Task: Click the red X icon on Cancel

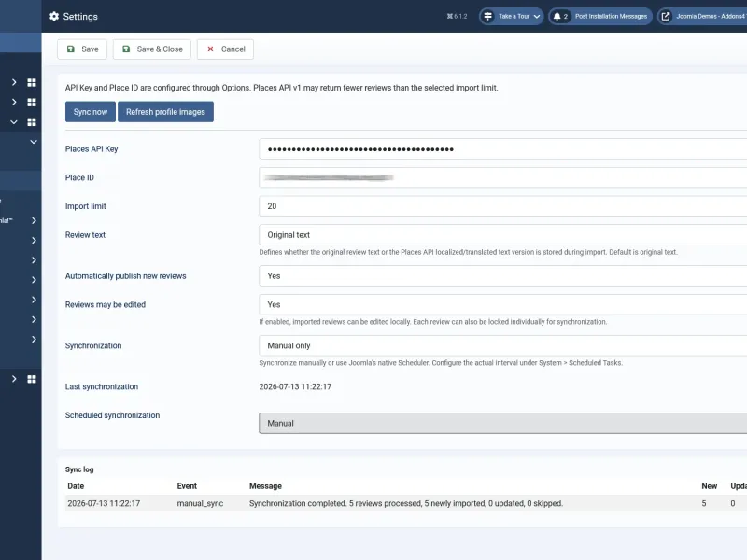Action: click(x=210, y=49)
